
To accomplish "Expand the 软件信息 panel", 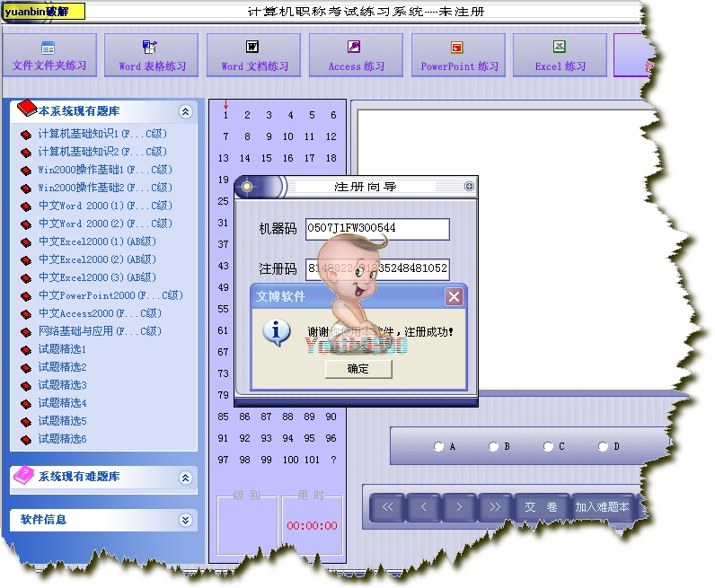I will (185, 520).
